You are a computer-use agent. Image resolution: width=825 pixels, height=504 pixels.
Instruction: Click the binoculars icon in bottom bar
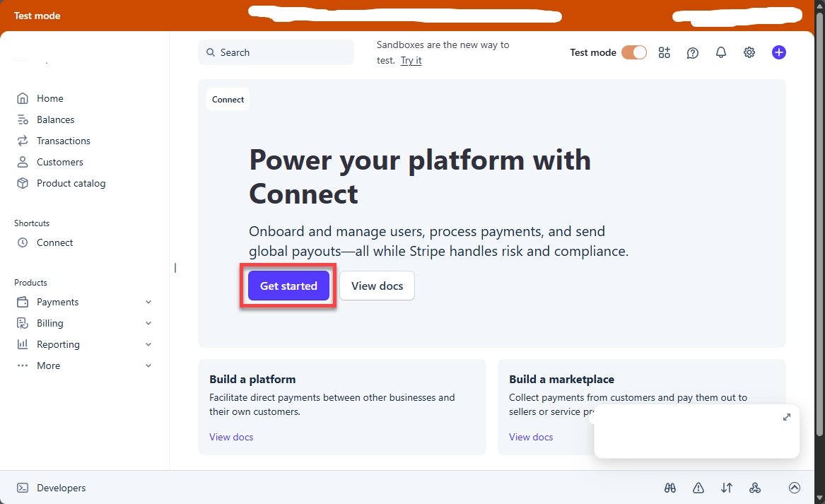[x=670, y=488]
